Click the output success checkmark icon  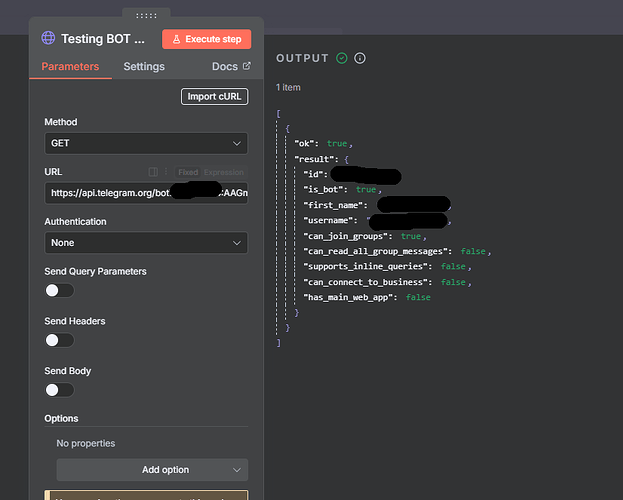pos(342,58)
